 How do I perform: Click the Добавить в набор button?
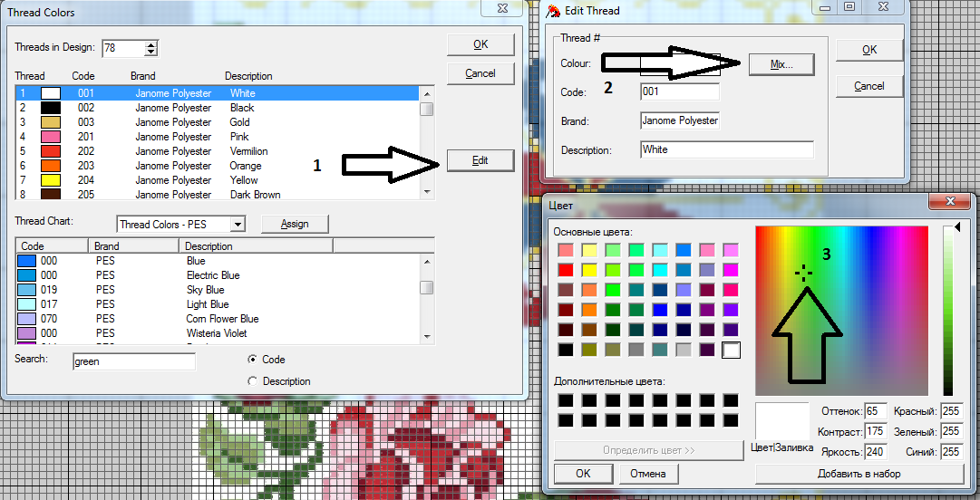(x=859, y=474)
